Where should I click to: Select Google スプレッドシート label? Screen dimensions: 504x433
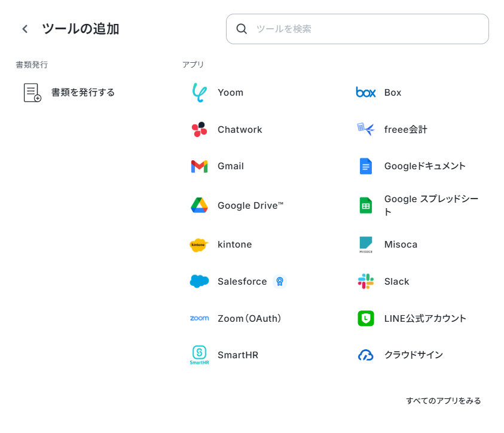pos(431,205)
